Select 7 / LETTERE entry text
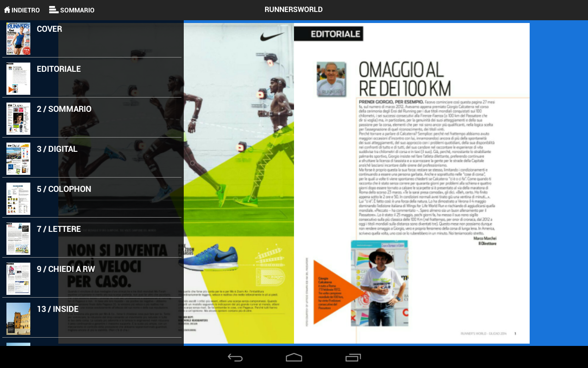The width and height of the screenshot is (588, 368). coord(59,229)
